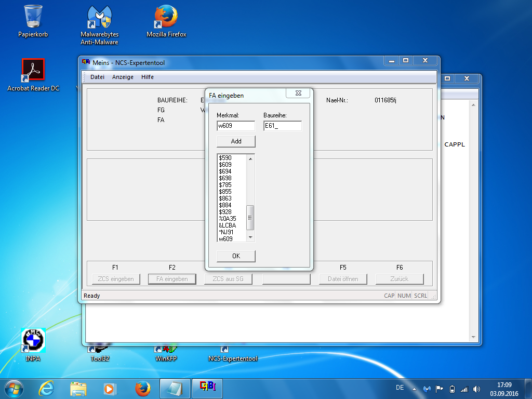
Task: Select $698 list entry
Action: (x=232, y=178)
